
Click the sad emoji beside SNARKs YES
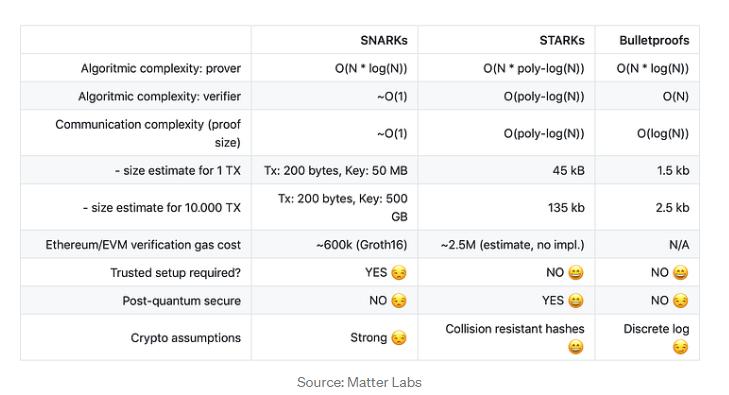click(x=399, y=273)
